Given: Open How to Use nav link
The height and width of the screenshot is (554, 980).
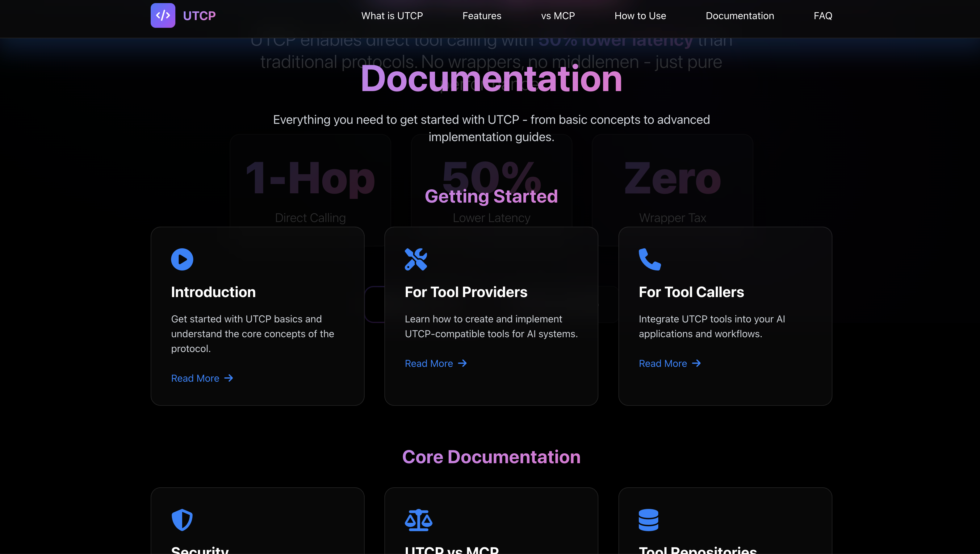Looking at the screenshot, I should (x=640, y=16).
